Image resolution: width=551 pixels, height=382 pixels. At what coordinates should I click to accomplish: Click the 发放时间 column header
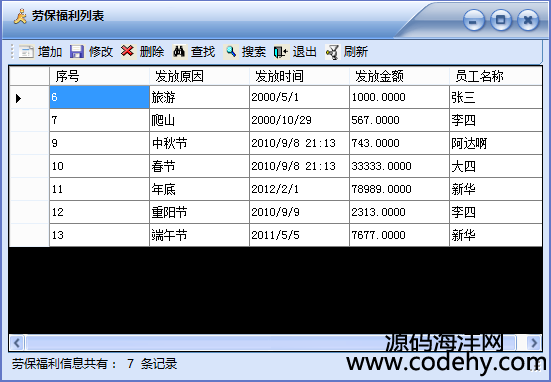click(299, 76)
